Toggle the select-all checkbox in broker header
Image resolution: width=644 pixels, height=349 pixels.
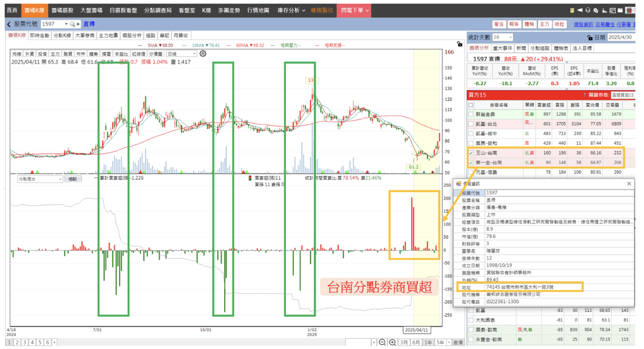[x=471, y=105]
